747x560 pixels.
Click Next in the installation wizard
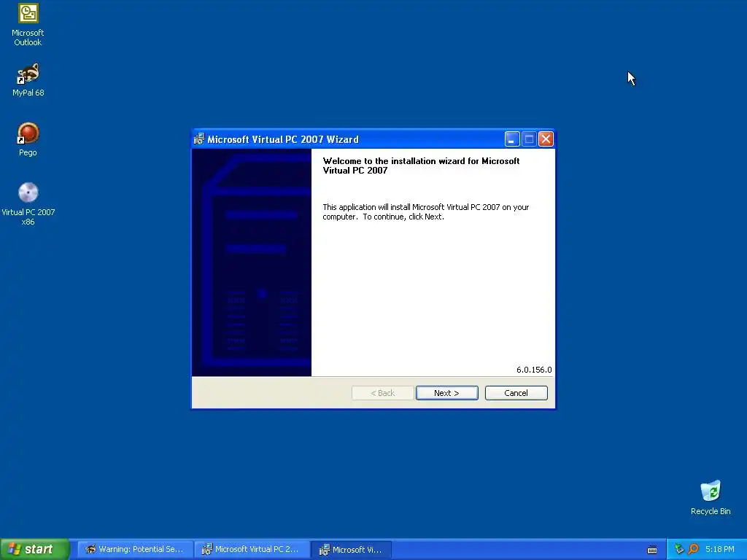coord(447,393)
